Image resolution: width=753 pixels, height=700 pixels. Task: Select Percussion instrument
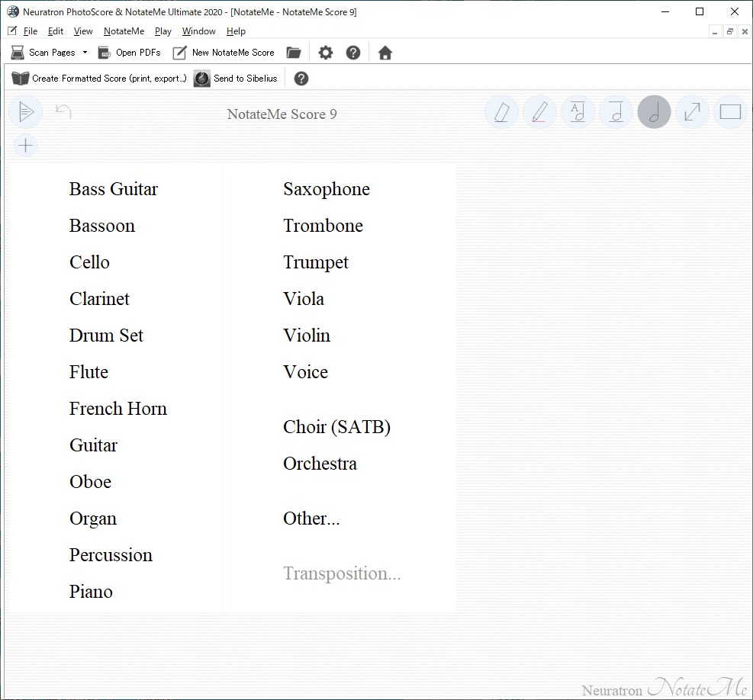point(111,555)
